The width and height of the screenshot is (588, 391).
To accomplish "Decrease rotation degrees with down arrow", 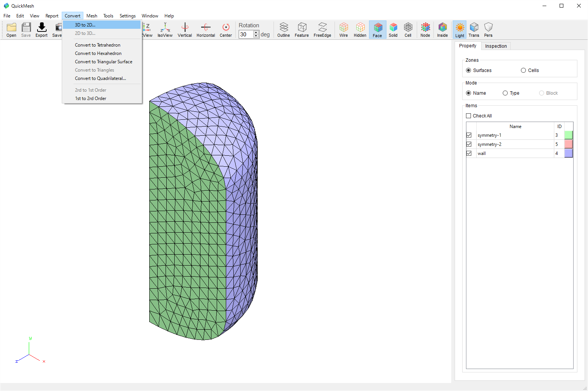I will [x=256, y=36].
